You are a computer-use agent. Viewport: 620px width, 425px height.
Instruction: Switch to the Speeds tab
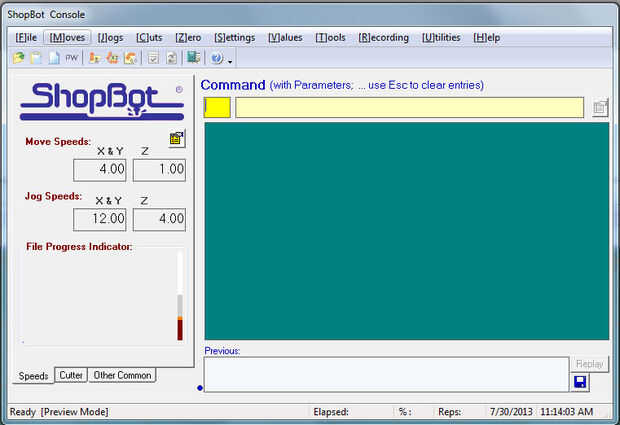click(34, 376)
